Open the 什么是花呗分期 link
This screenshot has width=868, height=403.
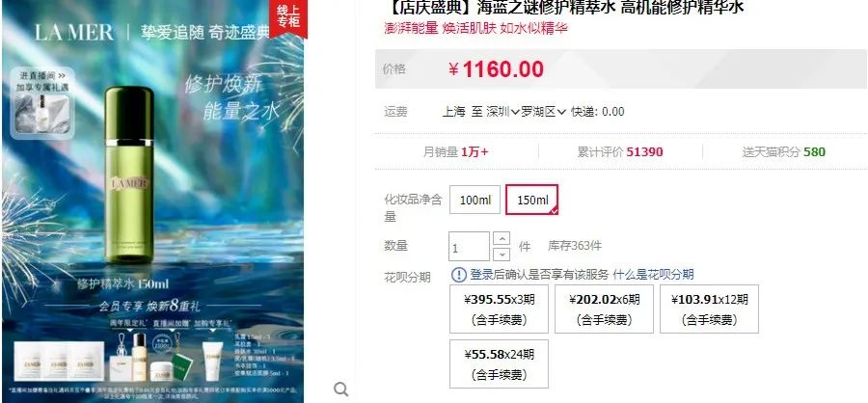[653, 274]
